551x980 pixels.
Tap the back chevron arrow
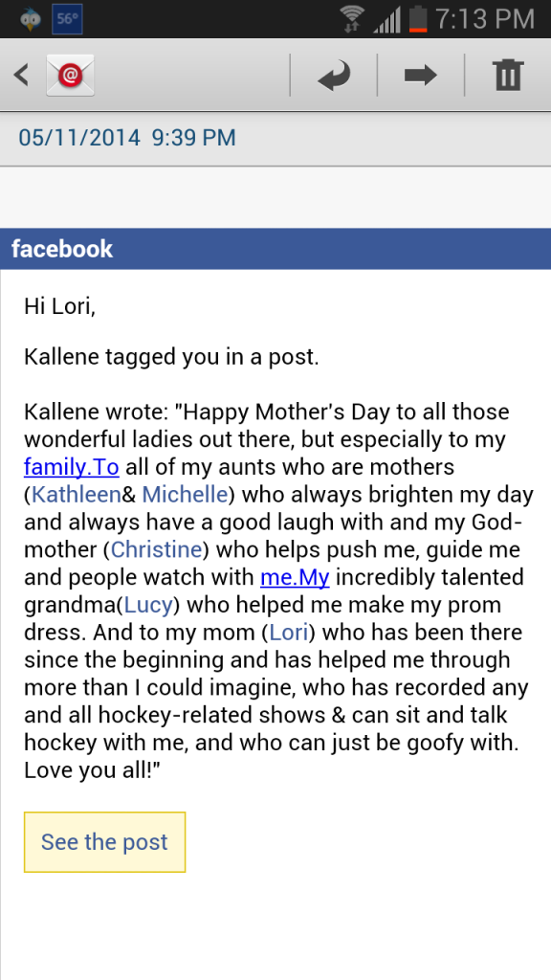point(21,75)
